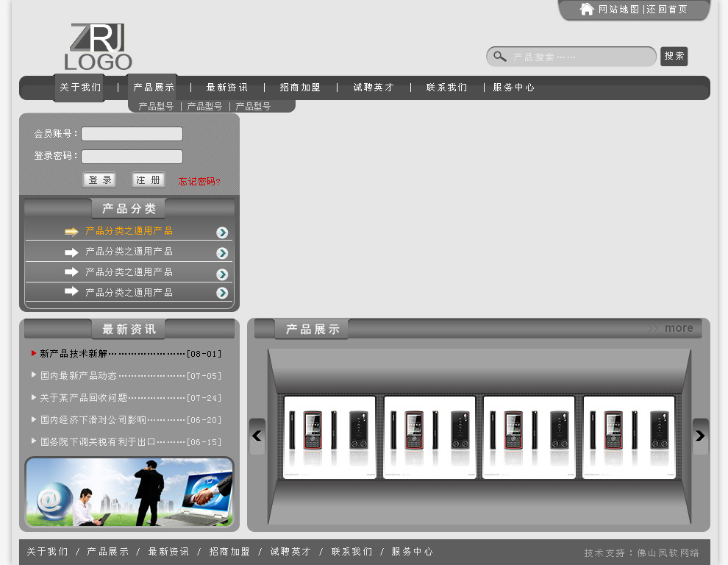The height and width of the screenshot is (565, 728).
Task: Click the red 忘记密码? link
Action: (x=199, y=181)
